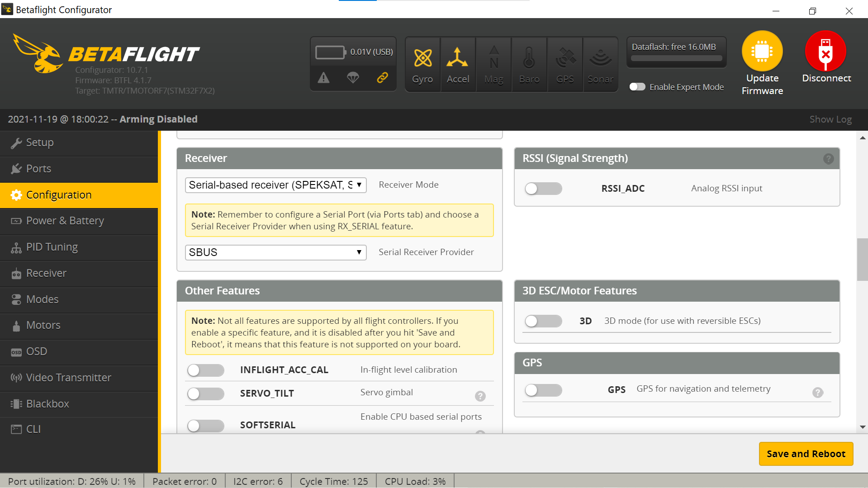868x488 pixels.
Task: Click the Gyro sensor icon
Action: [422, 65]
